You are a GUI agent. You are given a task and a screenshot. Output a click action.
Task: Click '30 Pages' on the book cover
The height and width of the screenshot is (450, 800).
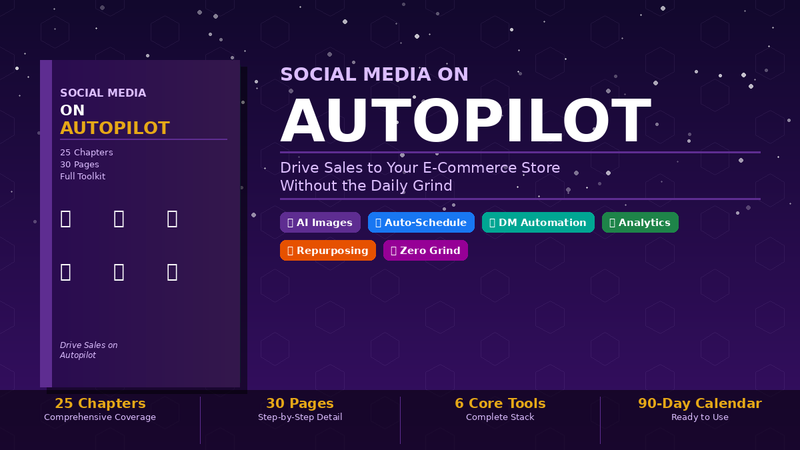79,164
